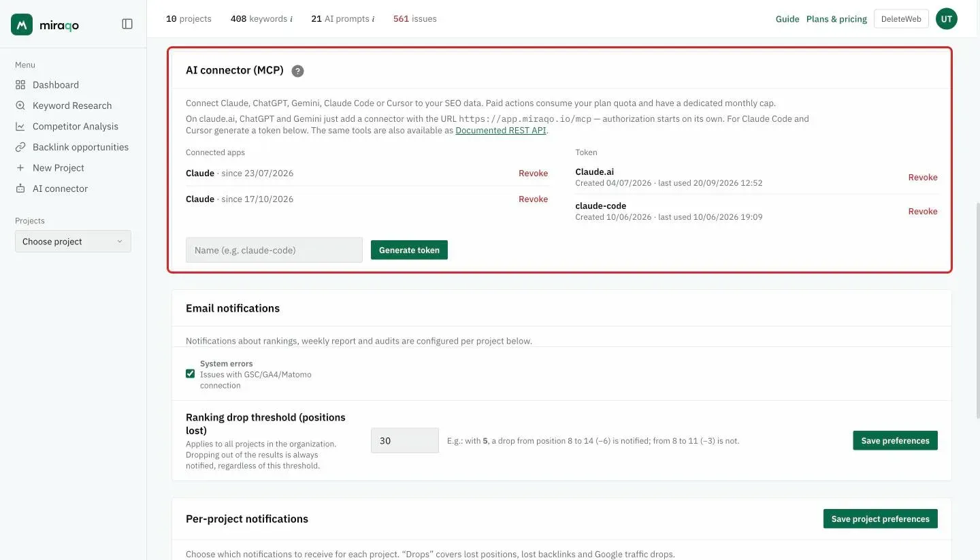Image resolution: width=980 pixels, height=560 pixels.
Task: Click the 21 AI prompts counter
Action: (340, 19)
